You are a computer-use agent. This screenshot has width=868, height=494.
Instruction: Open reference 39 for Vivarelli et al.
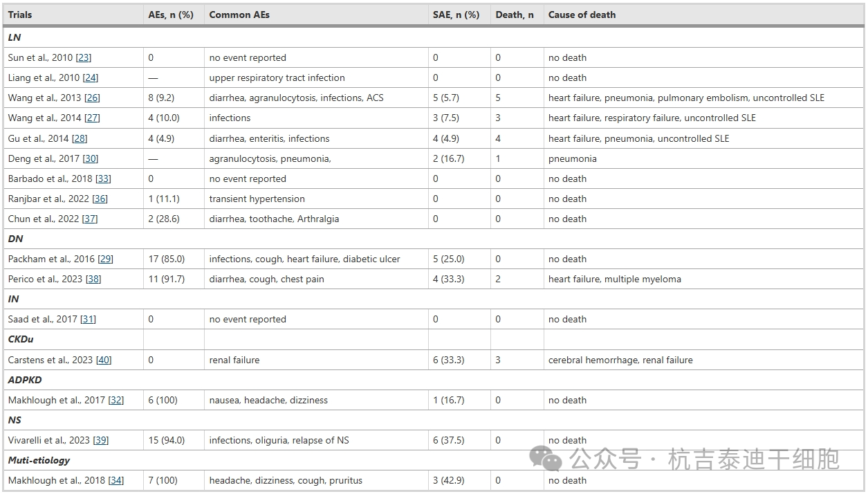(x=100, y=440)
